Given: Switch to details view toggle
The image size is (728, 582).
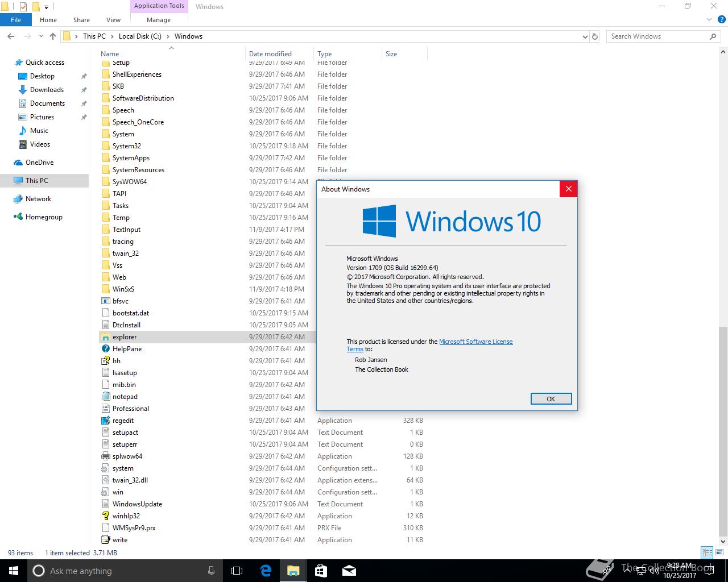Looking at the screenshot, I should (707, 552).
